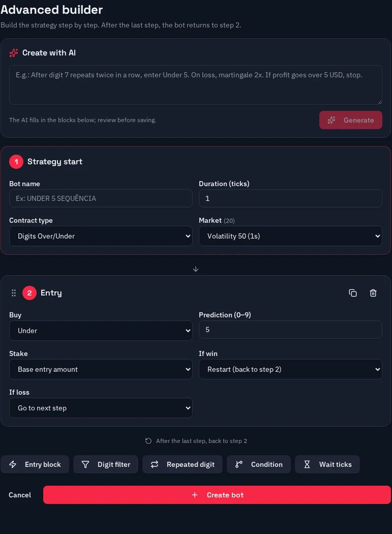Add a Repeated digit block
This screenshot has height=534, width=392.
pyautogui.click(x=183, y=465)
